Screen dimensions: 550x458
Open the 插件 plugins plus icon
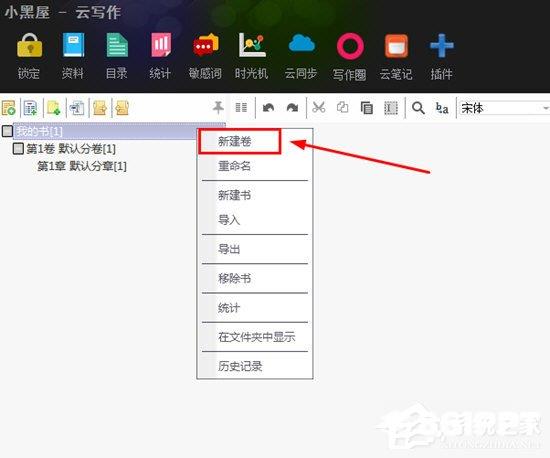(442, 46)
